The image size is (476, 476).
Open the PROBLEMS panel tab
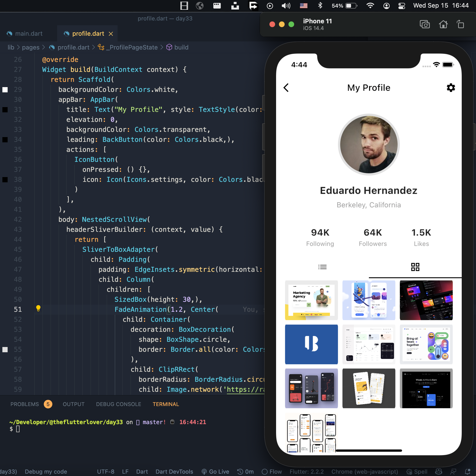pos(25,404)
